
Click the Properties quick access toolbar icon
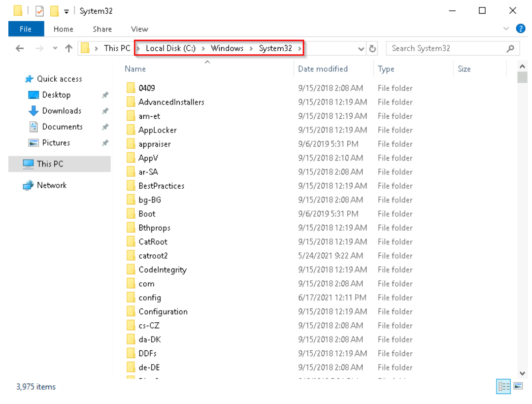coord(39,11)
